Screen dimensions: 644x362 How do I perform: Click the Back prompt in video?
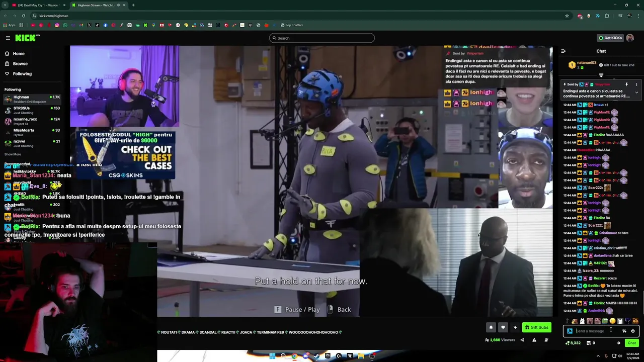340,310
